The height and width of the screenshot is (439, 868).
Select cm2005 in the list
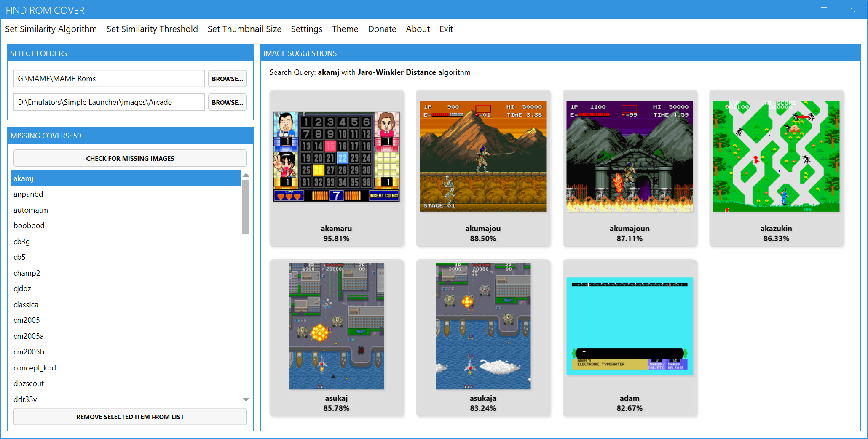[126, 320]
